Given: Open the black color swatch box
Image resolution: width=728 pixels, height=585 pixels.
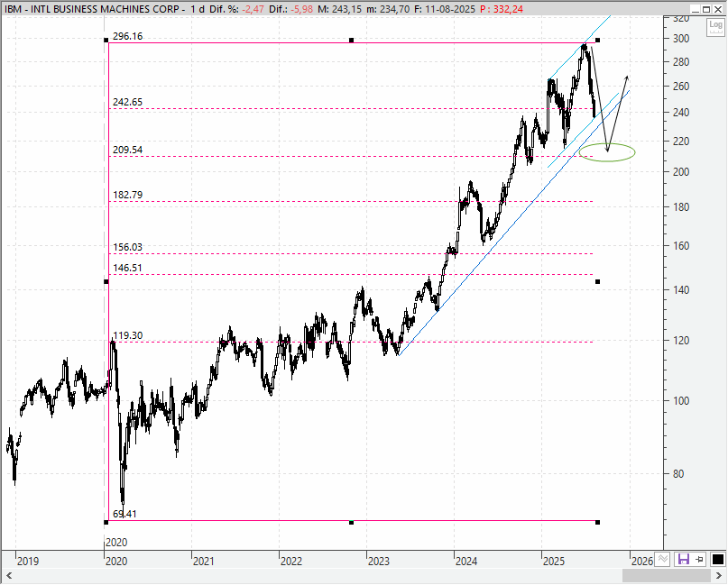Looking at the screenshot, I should [x=718, y=560].
